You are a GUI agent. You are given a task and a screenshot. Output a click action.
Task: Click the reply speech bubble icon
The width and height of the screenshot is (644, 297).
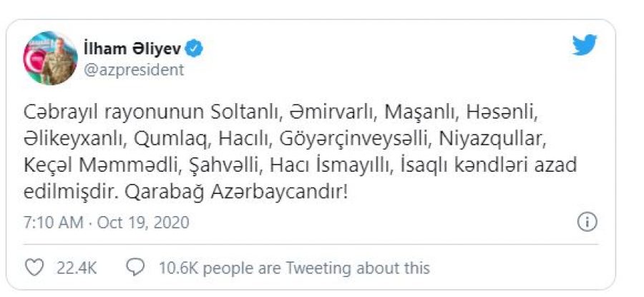click(x=135, y=268)
